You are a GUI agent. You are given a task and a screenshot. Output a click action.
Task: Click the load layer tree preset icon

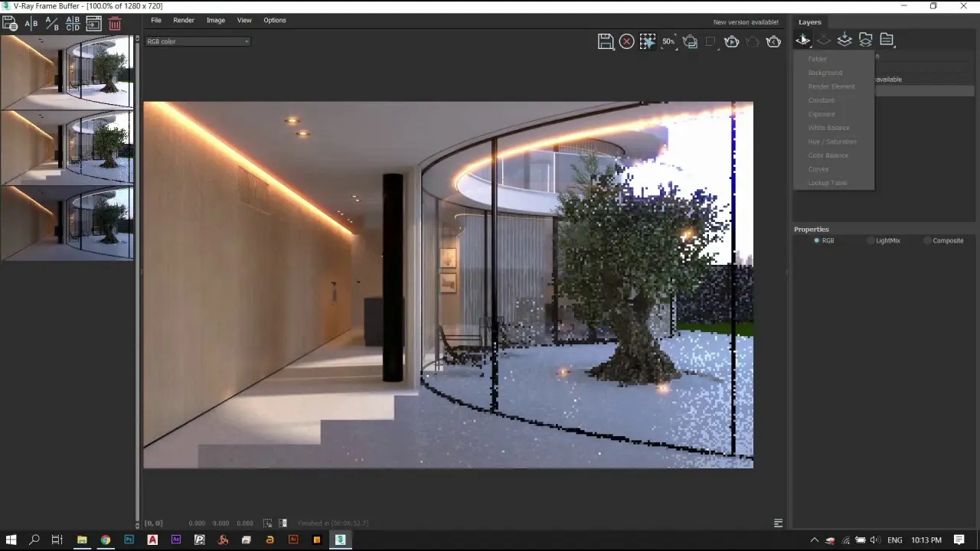(866, 39)
